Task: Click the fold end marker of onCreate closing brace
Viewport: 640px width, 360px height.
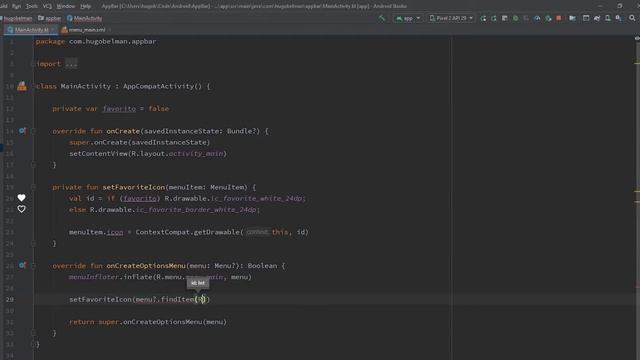Action: point(34,165)
